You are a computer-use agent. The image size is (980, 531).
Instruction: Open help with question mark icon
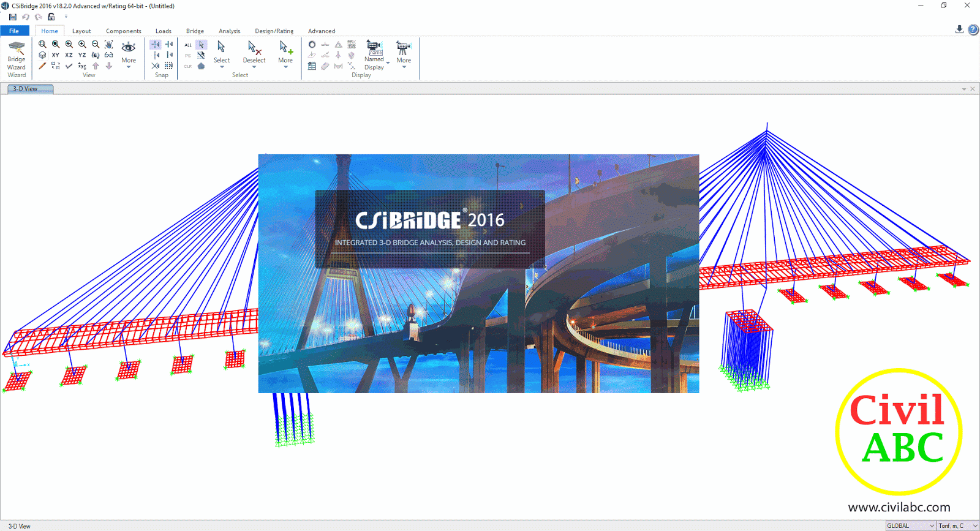(973, 29)
